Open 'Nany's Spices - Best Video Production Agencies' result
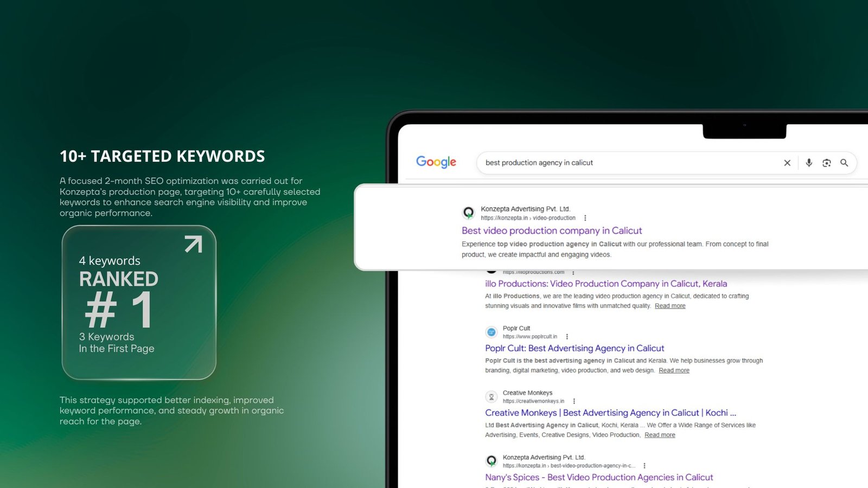 [599, 477]
